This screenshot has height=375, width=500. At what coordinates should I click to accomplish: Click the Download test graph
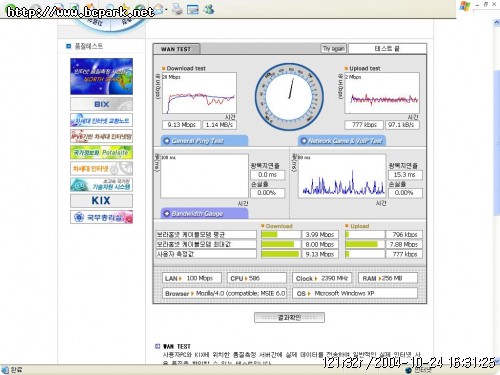point(199,93)
